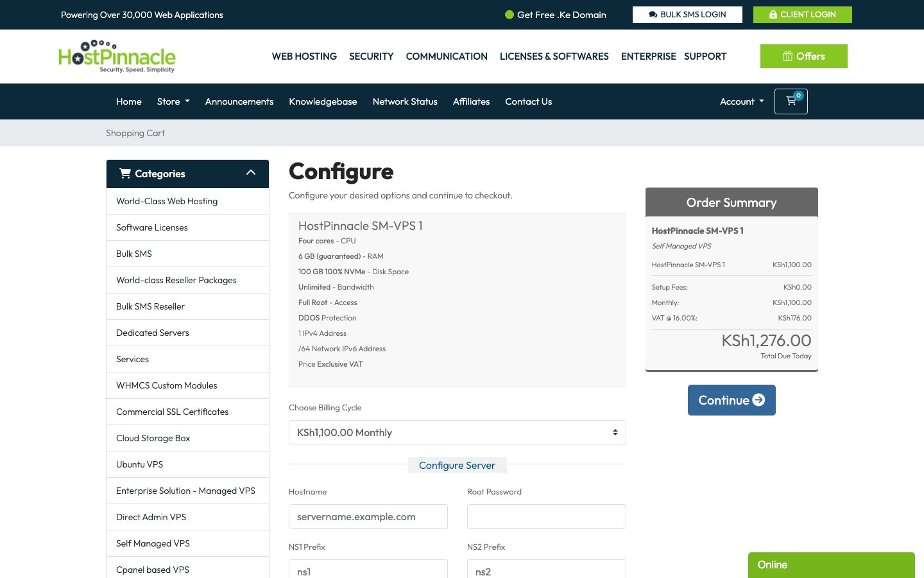Open the Security menu
The height and width of the screenshot is (578, 924).
click(x=372, y=57)
